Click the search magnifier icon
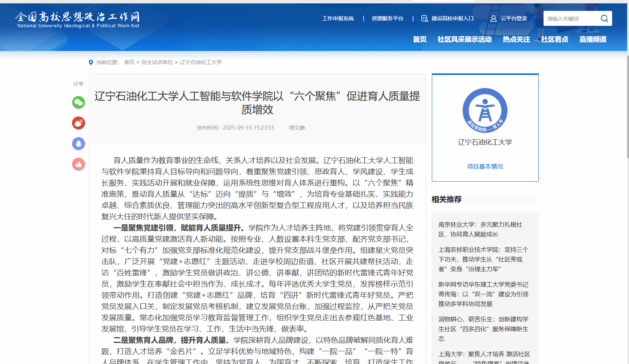This screenshot has width=629, height=364. point(604,19)
